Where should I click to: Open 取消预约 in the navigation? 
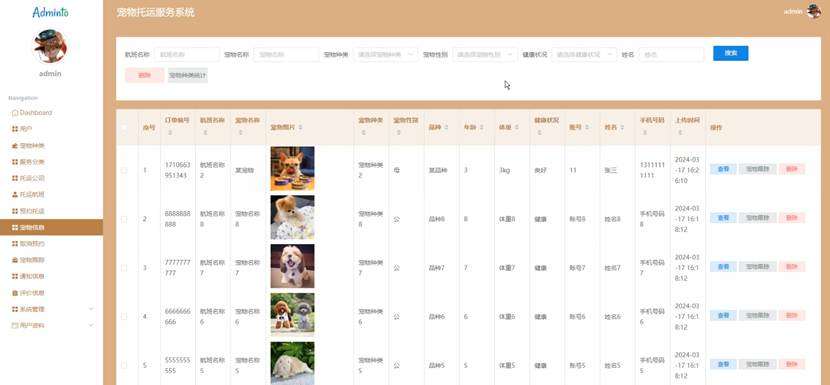[32, 244]
